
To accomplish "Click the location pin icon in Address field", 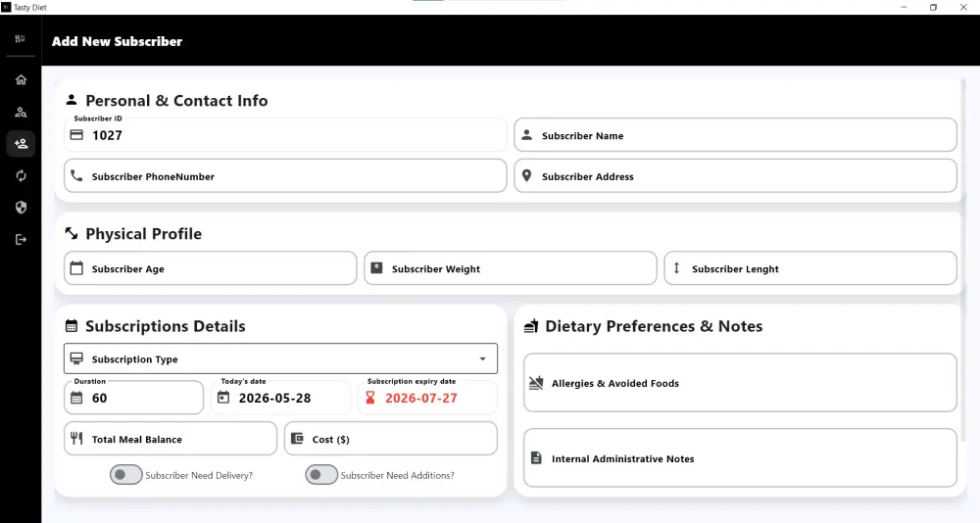I will tap(527, 175).
